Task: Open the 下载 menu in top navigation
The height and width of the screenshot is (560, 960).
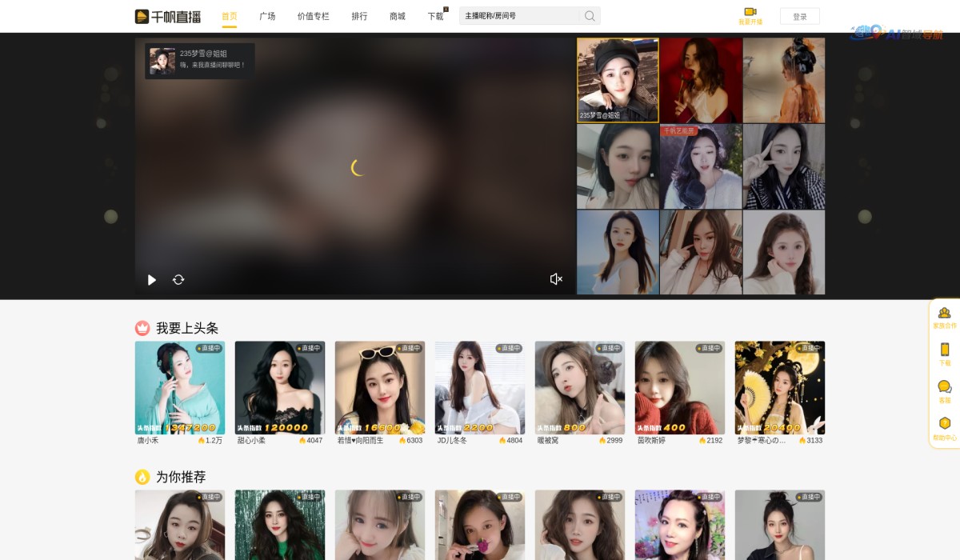Action: click(x=435, y=16)
